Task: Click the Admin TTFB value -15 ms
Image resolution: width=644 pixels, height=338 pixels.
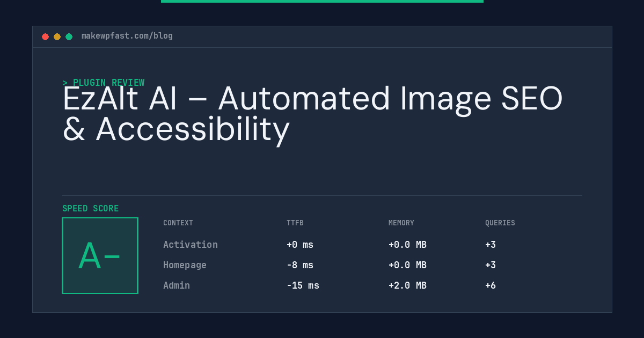Action: [x=303, y=285]
